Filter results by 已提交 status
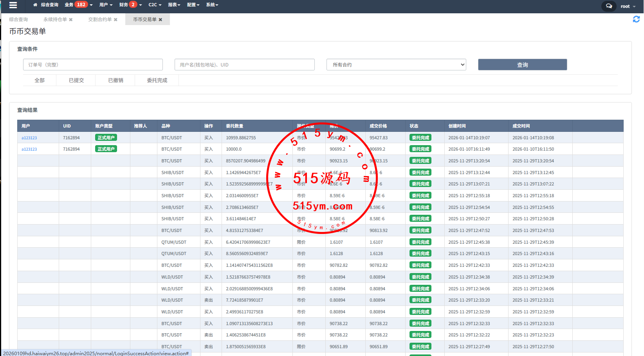The image size is (644, 356). [x=76, y=80]
